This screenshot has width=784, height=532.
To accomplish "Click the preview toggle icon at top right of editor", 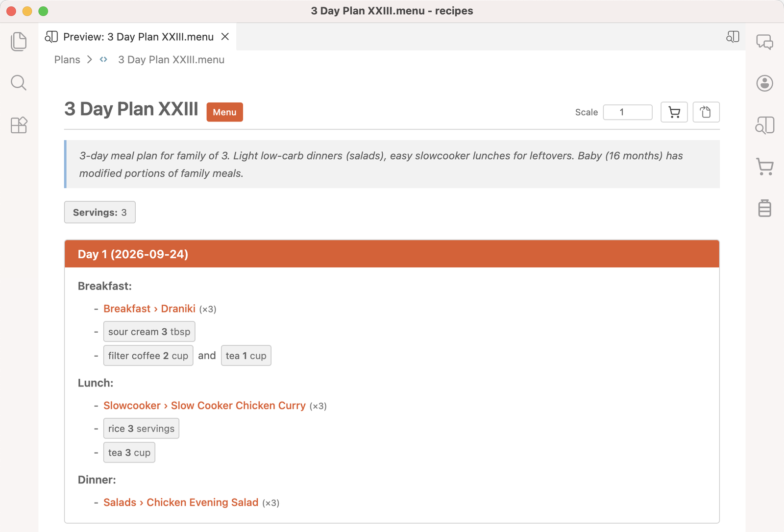I will point(733,37).
